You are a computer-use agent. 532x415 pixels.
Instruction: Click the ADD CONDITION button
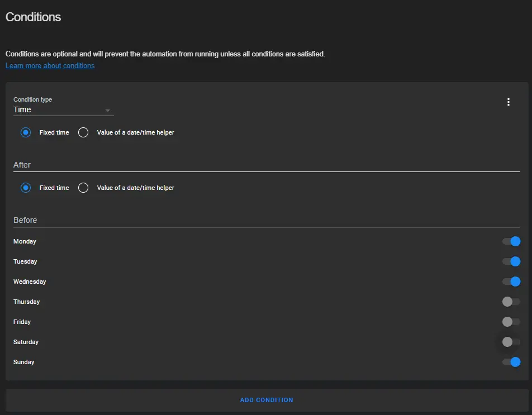[x=267, y=400]
